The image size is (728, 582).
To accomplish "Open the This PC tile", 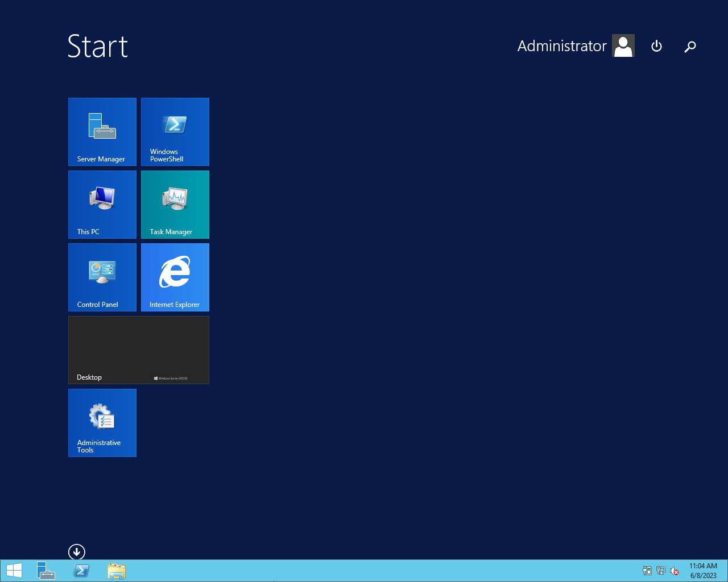I will pos(102,205).
